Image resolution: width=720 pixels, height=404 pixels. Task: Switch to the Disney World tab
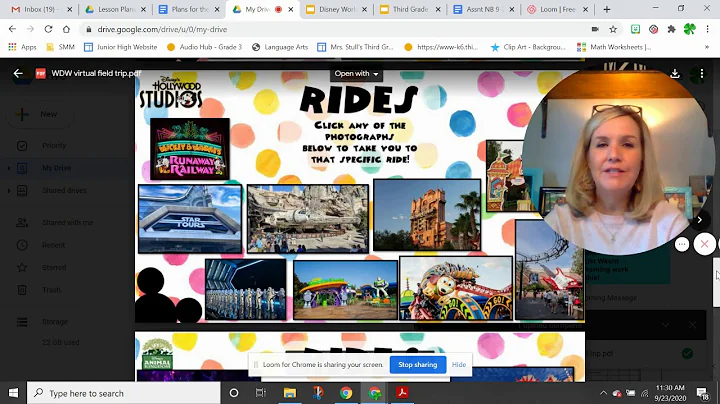point(336,9)
